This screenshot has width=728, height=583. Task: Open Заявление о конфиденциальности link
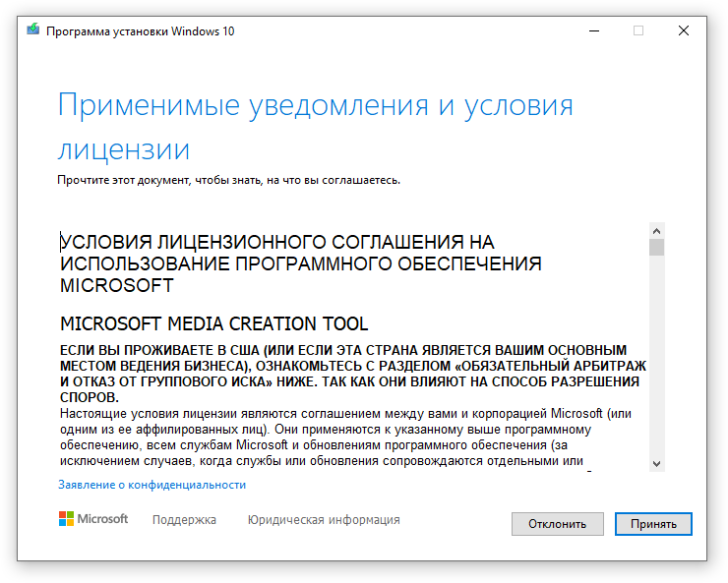pos(152,485)
